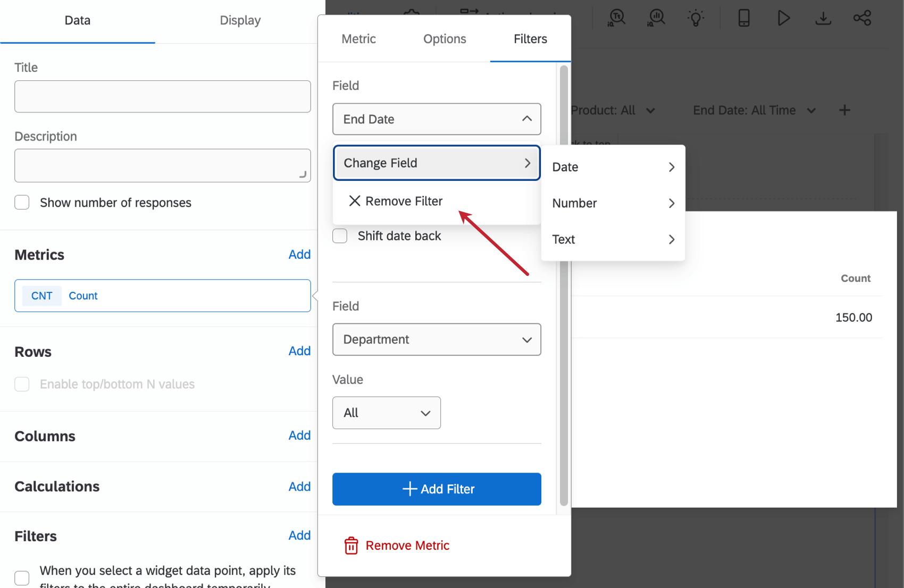Check Enable top/bottom N values
This screenshot has height=588, width=904.
22,384
